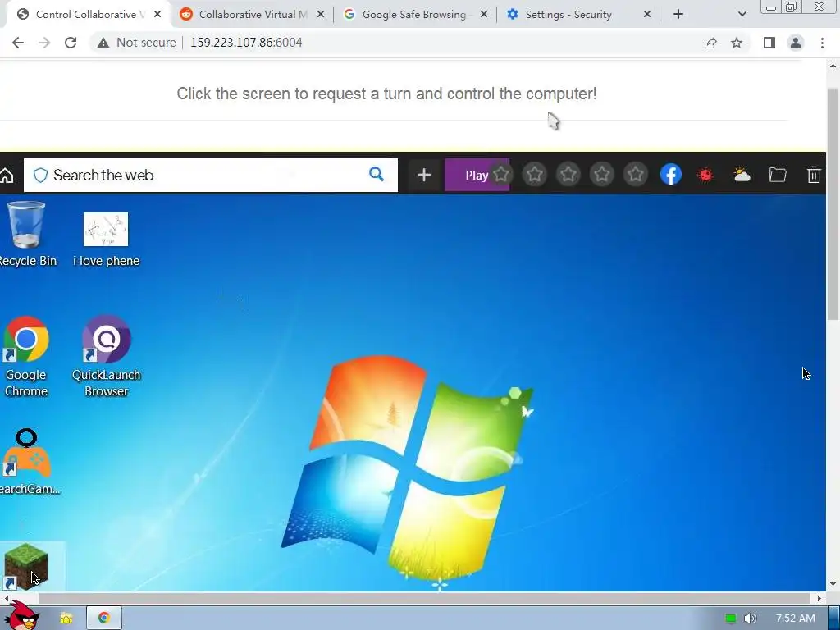Image resolution: width=840 pixels, height=630 pixels.
Task: Click the volume speaker tray icon
Action: click(x=751, y=619)
